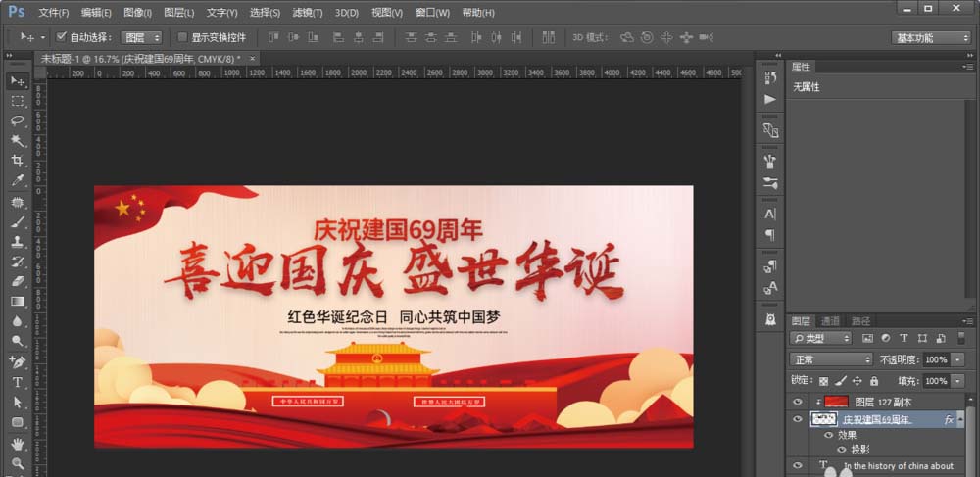Image resolution: width=980 pixels, height=477 pixels.
Task: Select the Horizontal Type tool
Action: [x=18, y=382]
